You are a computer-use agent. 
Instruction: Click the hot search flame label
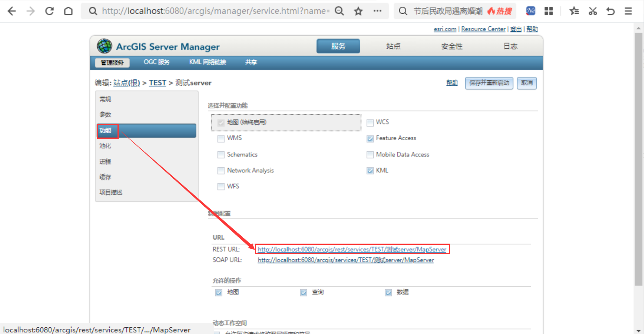point(499,11)
